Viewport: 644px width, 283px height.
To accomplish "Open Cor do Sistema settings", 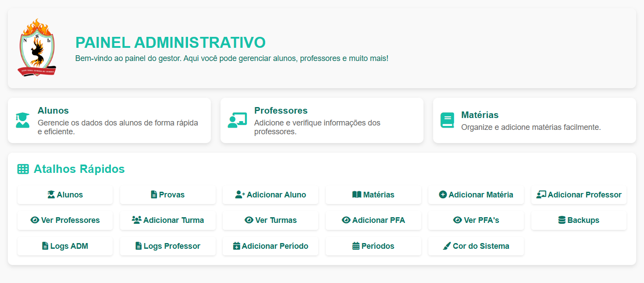I will pos(476,246).
